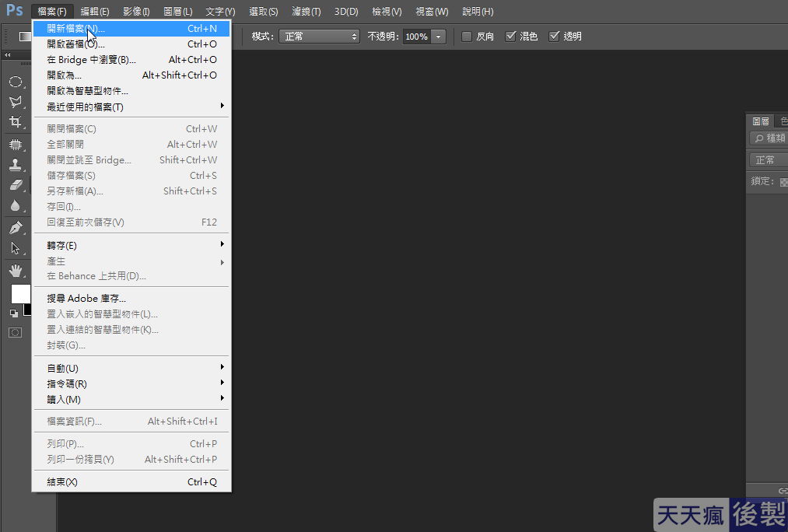Open the 檢視(V) menu
The image size is (788, 532).
coord(387,11)
